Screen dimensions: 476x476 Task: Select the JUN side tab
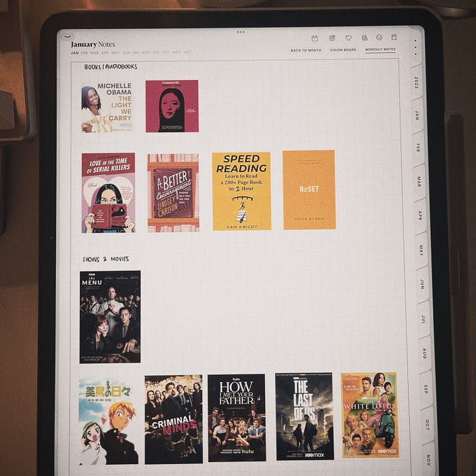tap(422, 284)
